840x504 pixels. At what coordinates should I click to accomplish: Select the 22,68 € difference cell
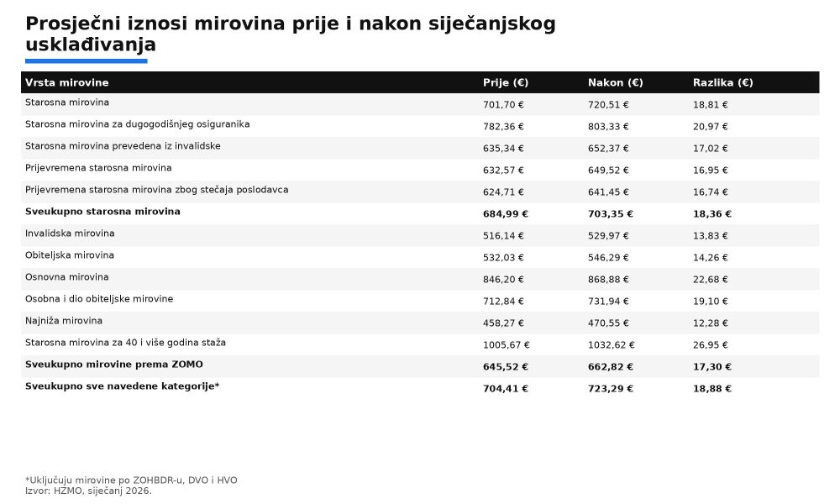710,279
